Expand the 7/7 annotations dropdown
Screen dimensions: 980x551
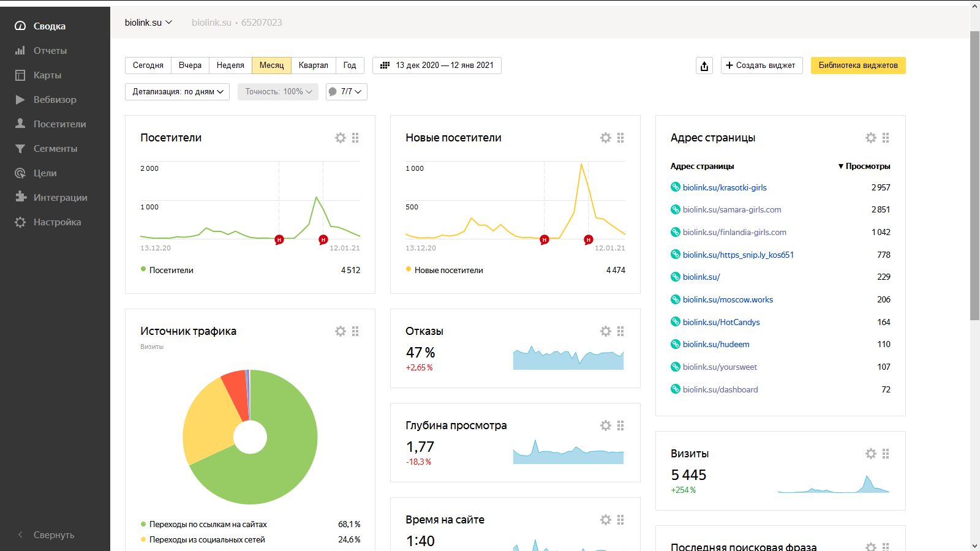click(347, 92)
